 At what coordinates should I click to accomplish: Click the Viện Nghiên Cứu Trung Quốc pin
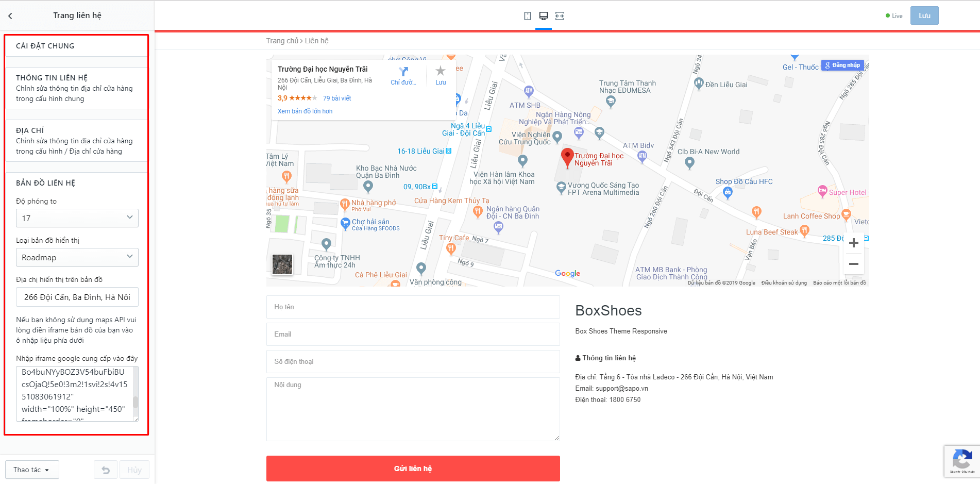point(557,137)
